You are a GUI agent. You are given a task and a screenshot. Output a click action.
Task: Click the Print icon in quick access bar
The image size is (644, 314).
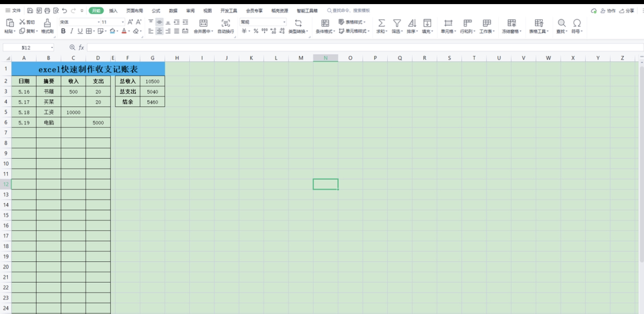47,11
